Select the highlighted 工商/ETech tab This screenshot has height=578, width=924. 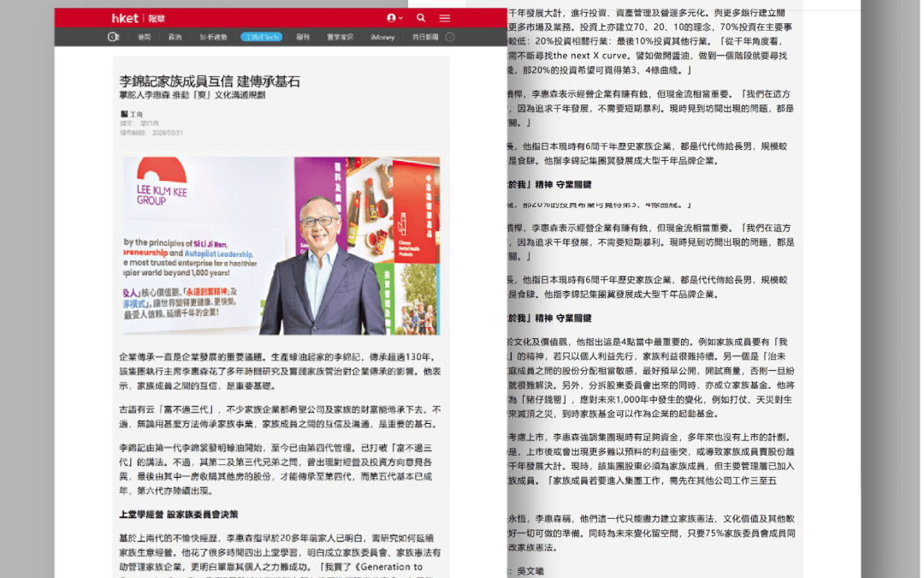pos(261,37)
